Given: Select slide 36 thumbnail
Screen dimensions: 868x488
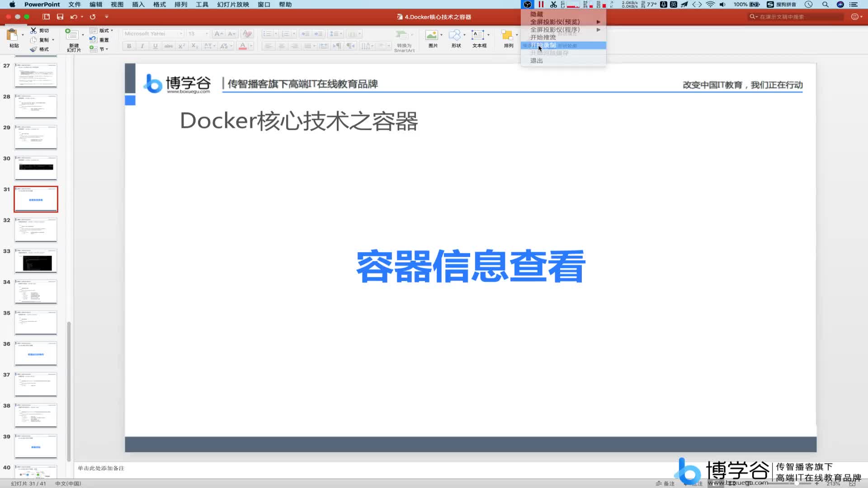Looking at the screenshot, I should pyautogui.click(x=36, y=354).
